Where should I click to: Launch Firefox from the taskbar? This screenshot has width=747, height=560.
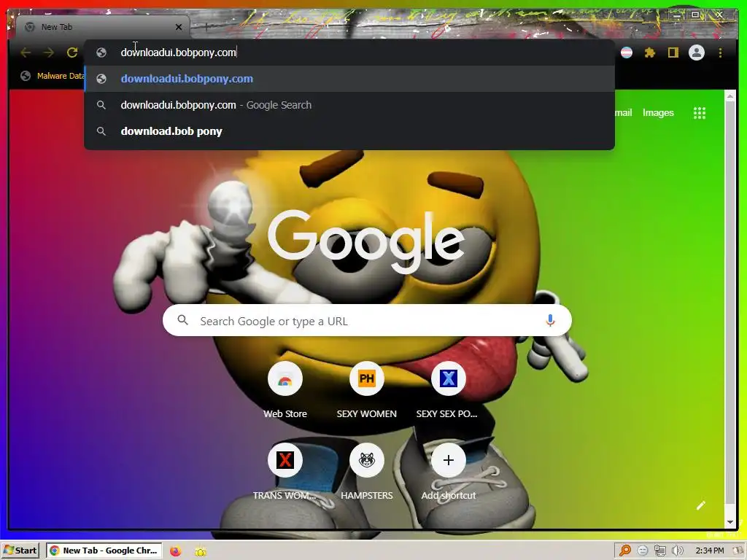tap(176, 551)
